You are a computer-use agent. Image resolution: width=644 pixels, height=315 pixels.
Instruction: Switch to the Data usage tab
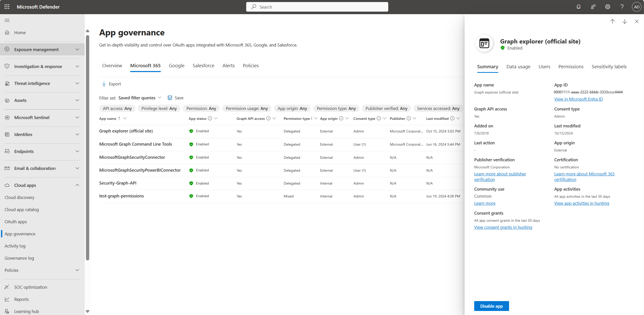tap(518, 66)
